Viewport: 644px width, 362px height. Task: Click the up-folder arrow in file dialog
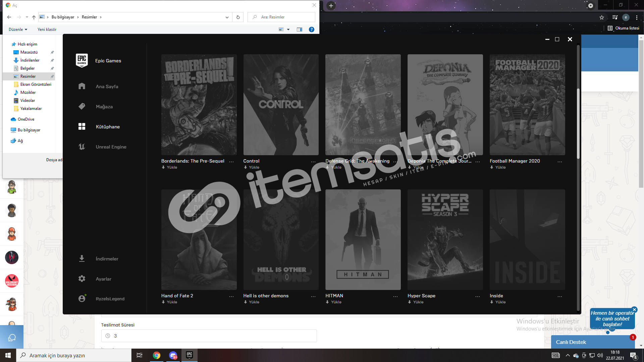coord(34,17)
